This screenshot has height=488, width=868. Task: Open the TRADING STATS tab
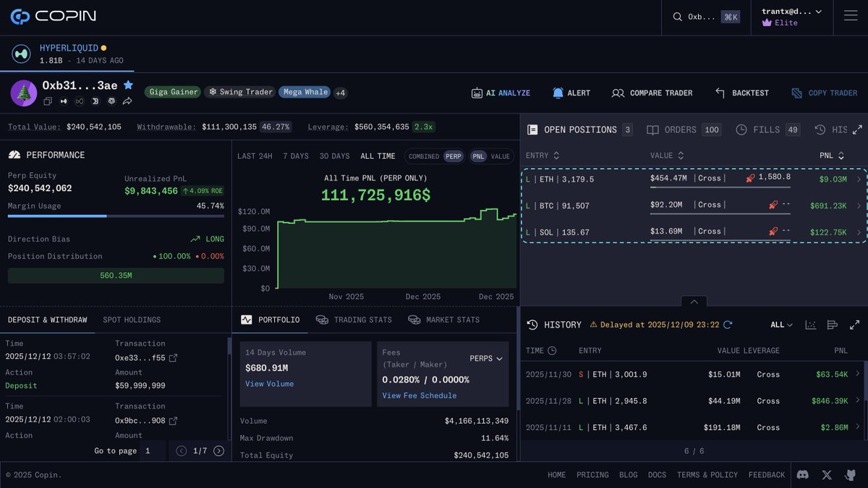[354, 320]
